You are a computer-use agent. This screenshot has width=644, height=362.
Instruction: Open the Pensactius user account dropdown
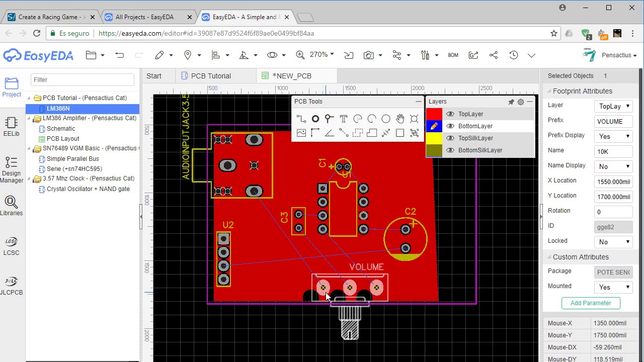[x=619, y=55]
